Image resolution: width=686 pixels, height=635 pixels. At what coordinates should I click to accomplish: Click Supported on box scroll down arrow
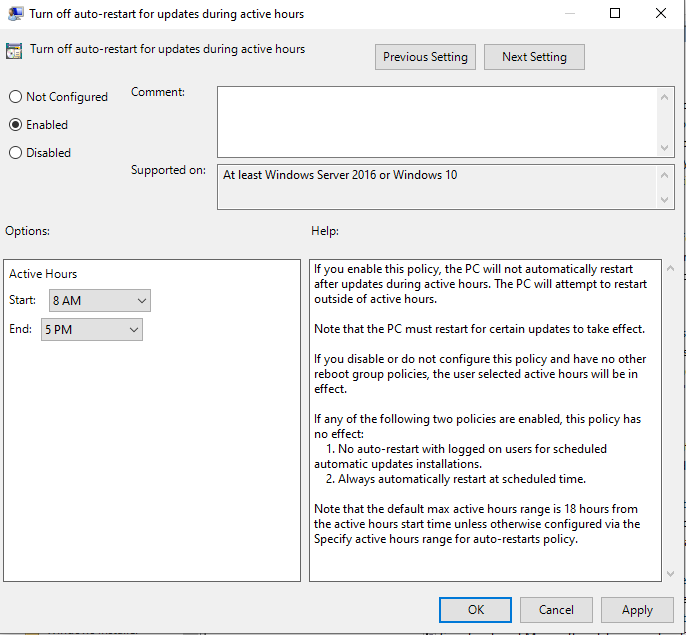665,200
